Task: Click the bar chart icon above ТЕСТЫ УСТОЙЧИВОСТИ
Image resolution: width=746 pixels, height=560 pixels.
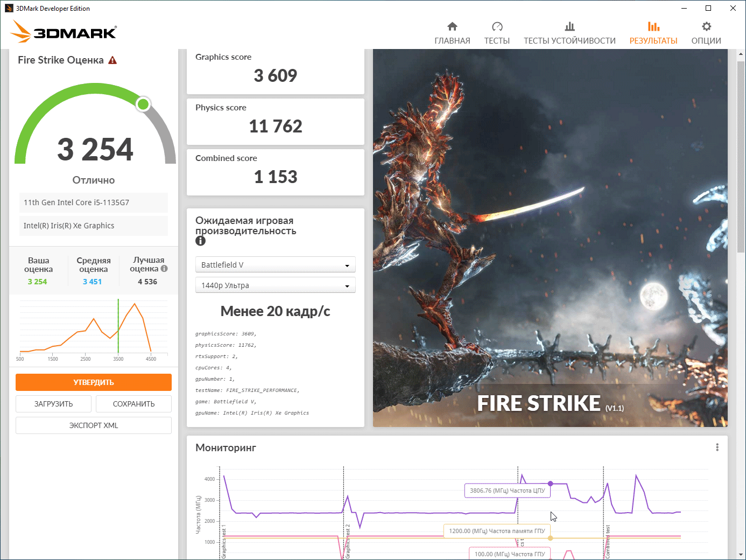Action: (569, 26)
